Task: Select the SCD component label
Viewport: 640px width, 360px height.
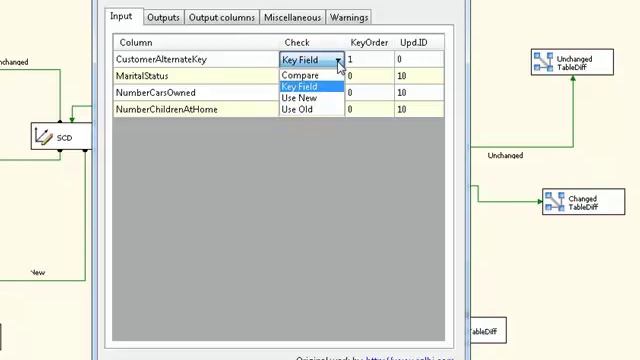Action: [64, 138]
